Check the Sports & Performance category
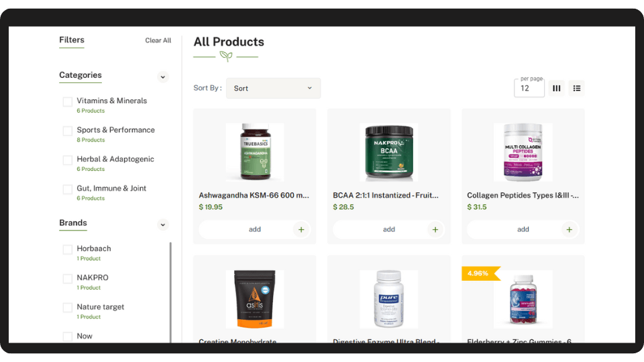 (x=68, y=131)
